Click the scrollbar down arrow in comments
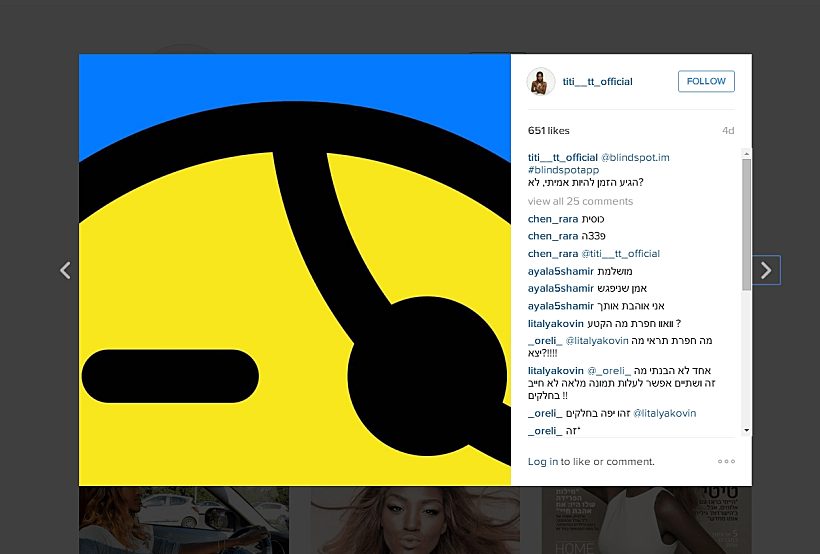820x554 pixels. 746,430
